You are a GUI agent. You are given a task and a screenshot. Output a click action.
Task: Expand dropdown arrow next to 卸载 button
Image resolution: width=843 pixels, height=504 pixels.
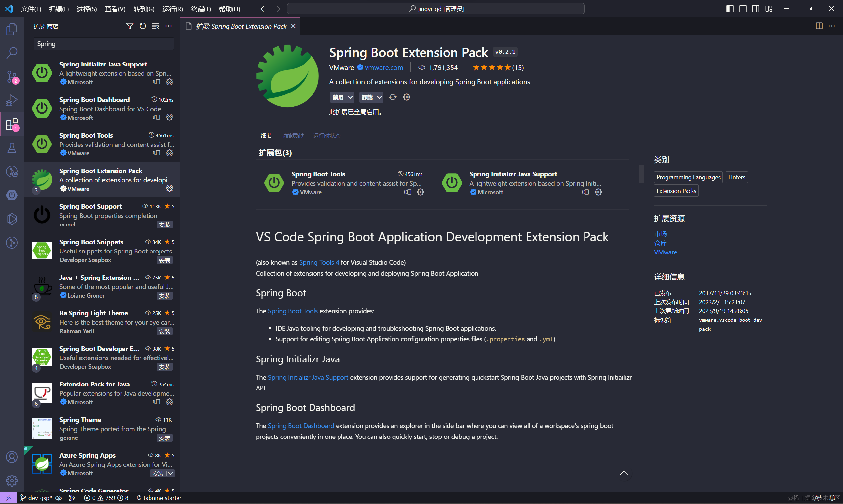click(x=379, y=97)
